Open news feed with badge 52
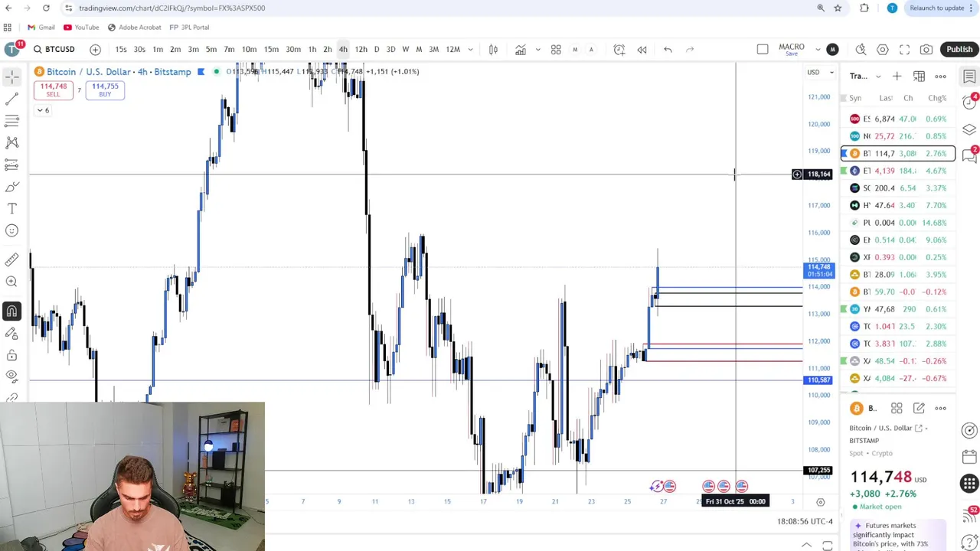Screen dimensions: 980x551 click(969, 517)
